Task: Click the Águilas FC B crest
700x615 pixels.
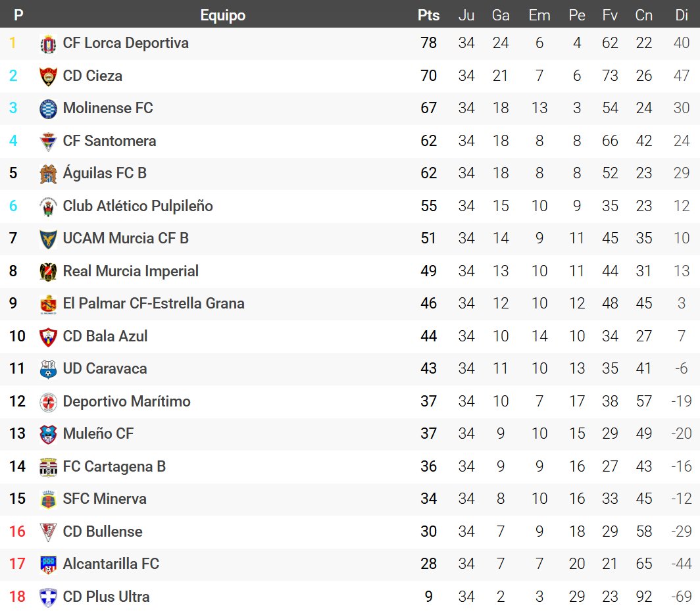Action: click(48, 174)
